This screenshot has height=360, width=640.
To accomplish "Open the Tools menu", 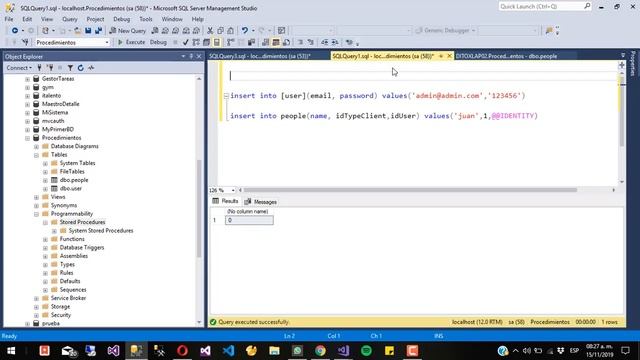I will (x=146, y=19).
